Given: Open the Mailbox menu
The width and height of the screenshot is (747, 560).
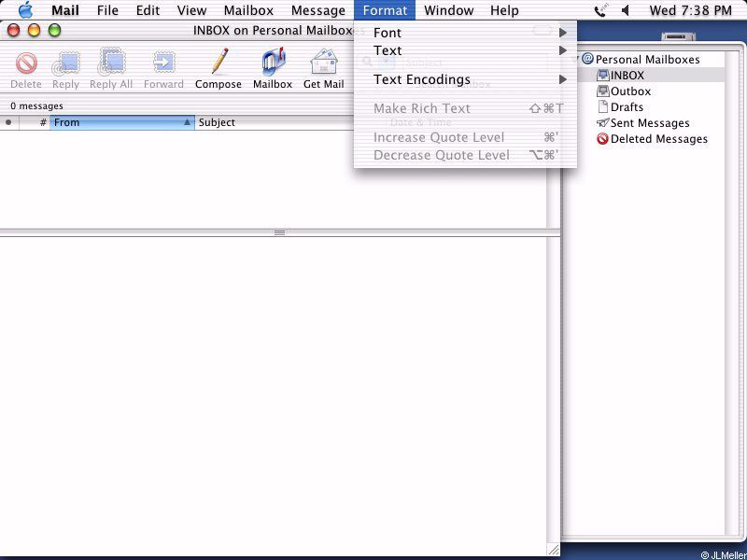Looking at the screenshot, I should 248,10.
